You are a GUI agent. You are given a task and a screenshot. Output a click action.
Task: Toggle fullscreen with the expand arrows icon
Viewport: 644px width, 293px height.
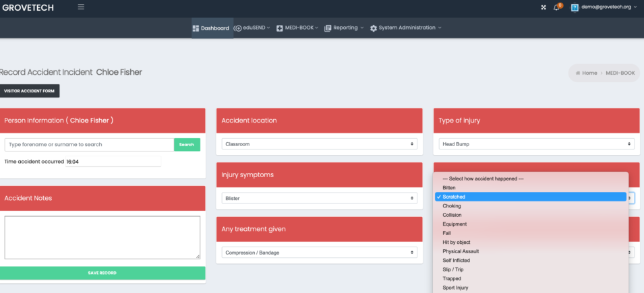point(544,7)
